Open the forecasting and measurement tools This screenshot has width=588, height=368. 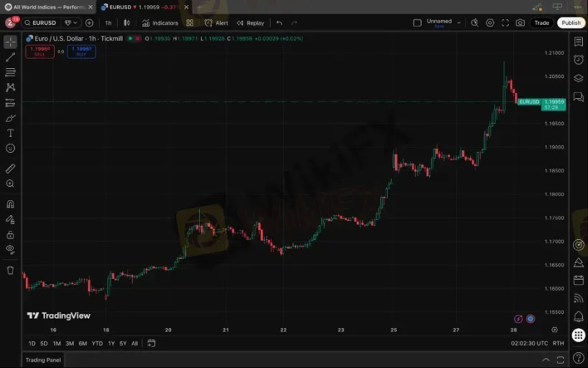tap(10, 103)
